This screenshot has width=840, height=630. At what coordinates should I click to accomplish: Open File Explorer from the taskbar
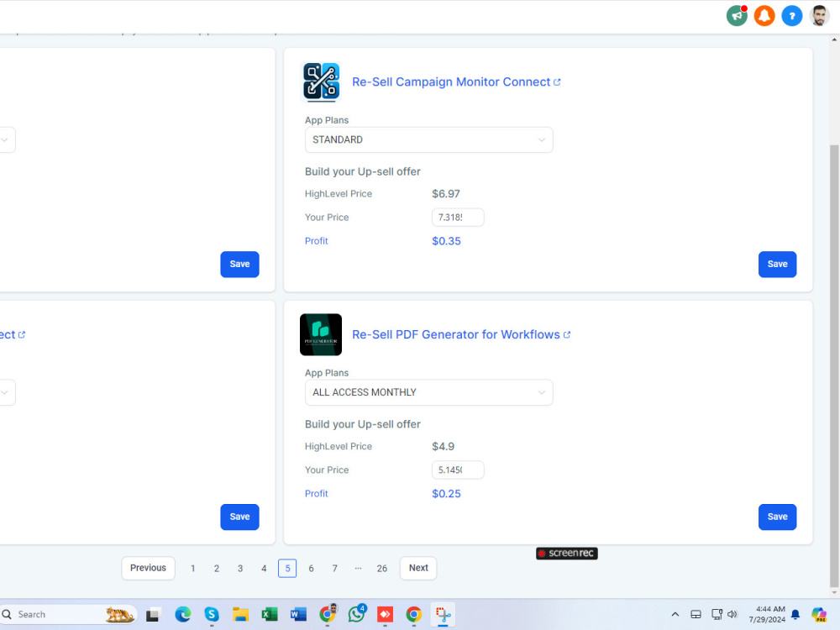(x=240, y=615)
